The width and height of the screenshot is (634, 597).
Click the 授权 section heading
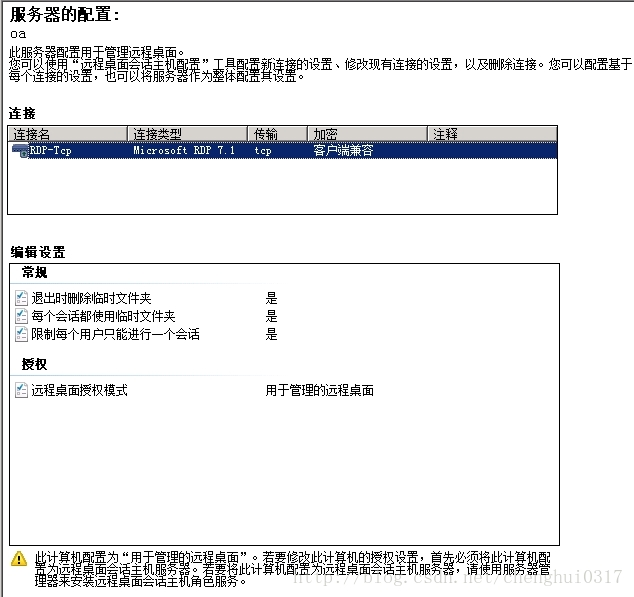coord(34,364)
